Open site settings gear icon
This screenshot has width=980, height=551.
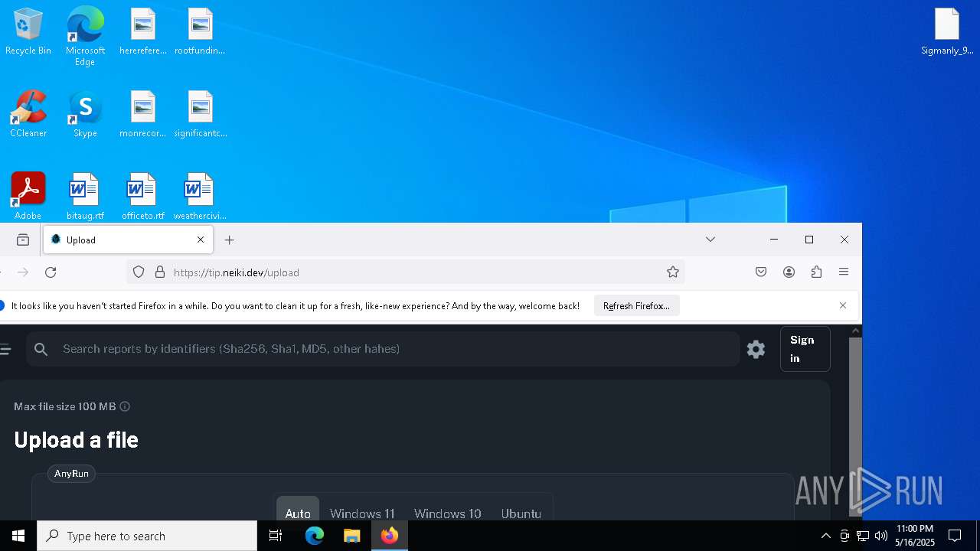point(756,349)
